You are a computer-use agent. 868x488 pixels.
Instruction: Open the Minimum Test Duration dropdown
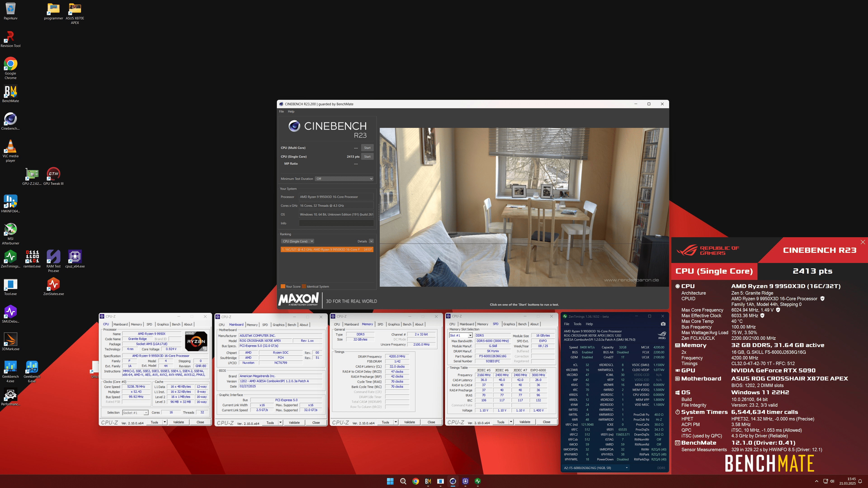point(344,179)
